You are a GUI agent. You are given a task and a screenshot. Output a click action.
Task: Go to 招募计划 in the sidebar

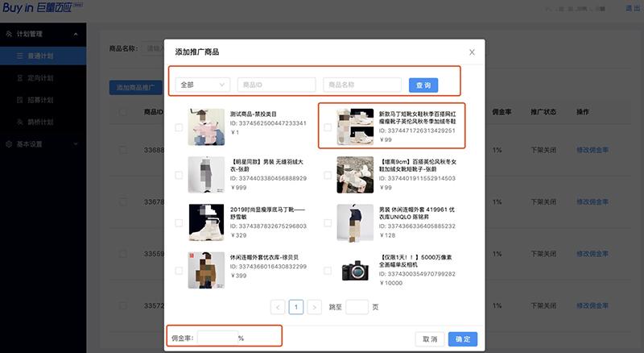(40, 101)
